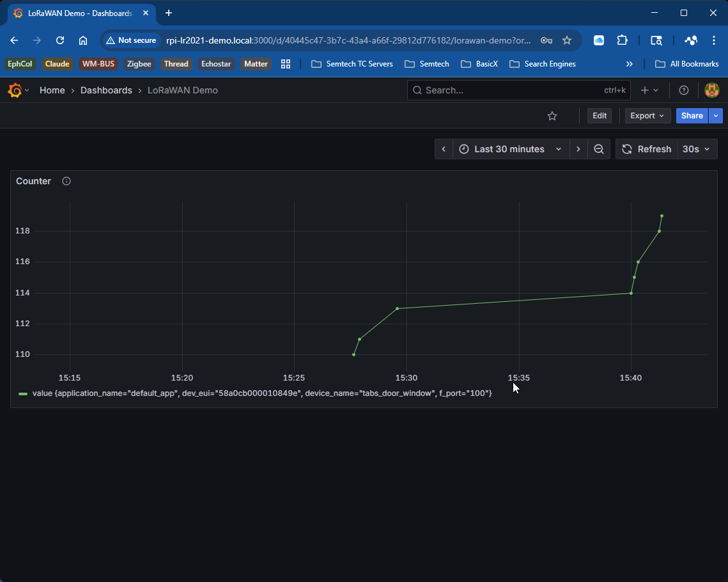The image size is (728, 582).
Task: Open the browser extensions puzzle icon
Action: pyautogui.click(x=622, y=40)
